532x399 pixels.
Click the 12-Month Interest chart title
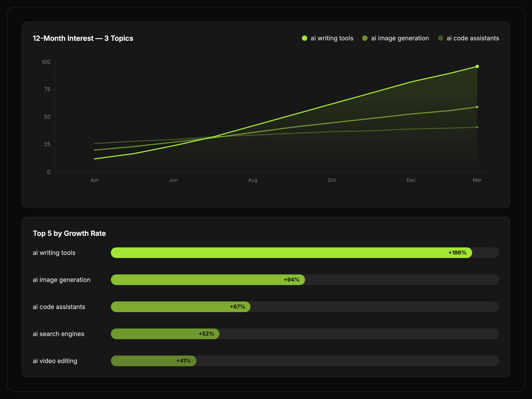83,38
